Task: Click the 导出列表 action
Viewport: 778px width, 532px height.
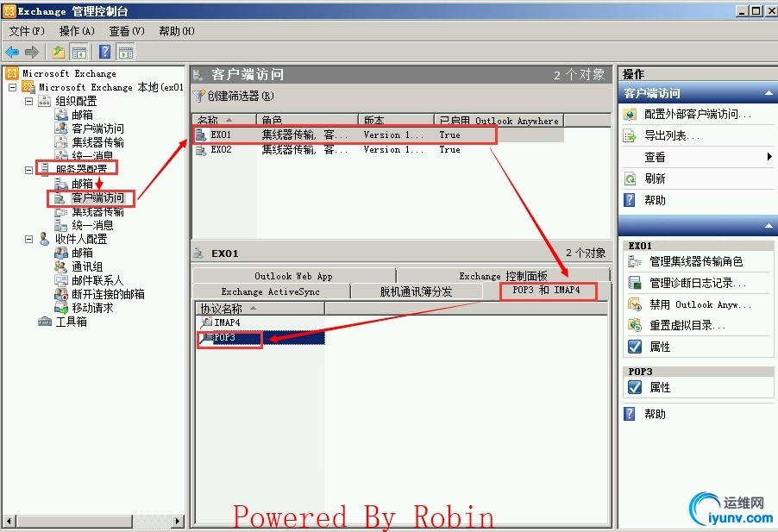Action: 671,135
